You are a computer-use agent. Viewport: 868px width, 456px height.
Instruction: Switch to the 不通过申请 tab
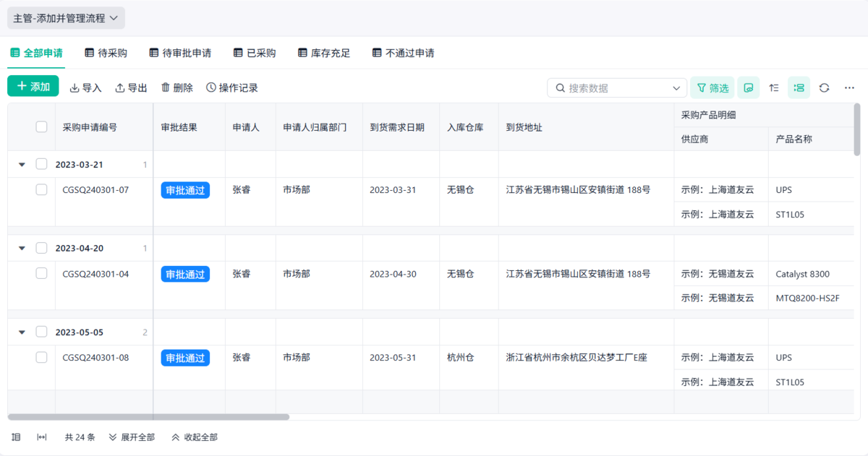point(403,53)
